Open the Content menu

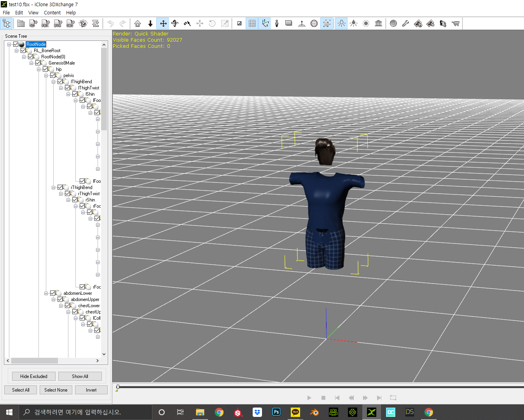(x=52, y=12)
